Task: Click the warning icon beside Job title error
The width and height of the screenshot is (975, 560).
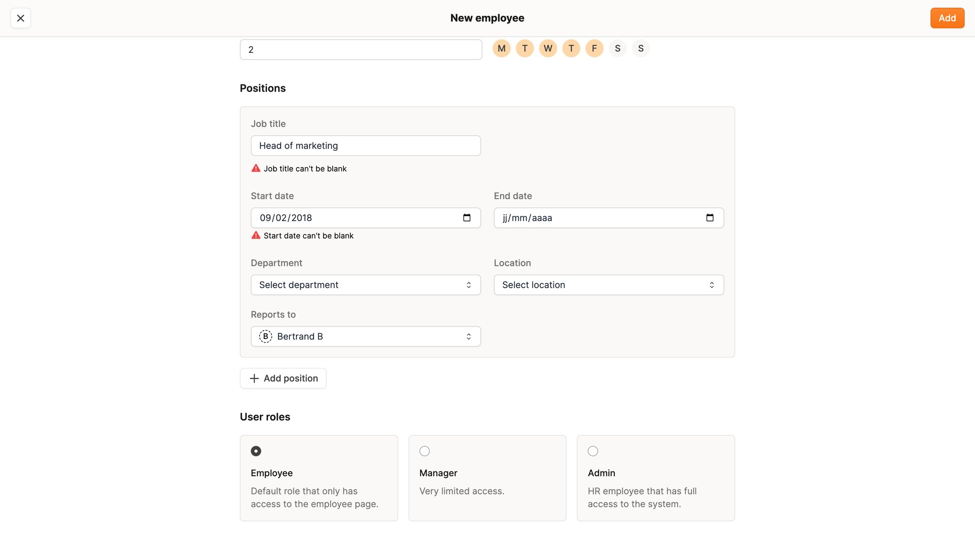Action: point(256,168)
